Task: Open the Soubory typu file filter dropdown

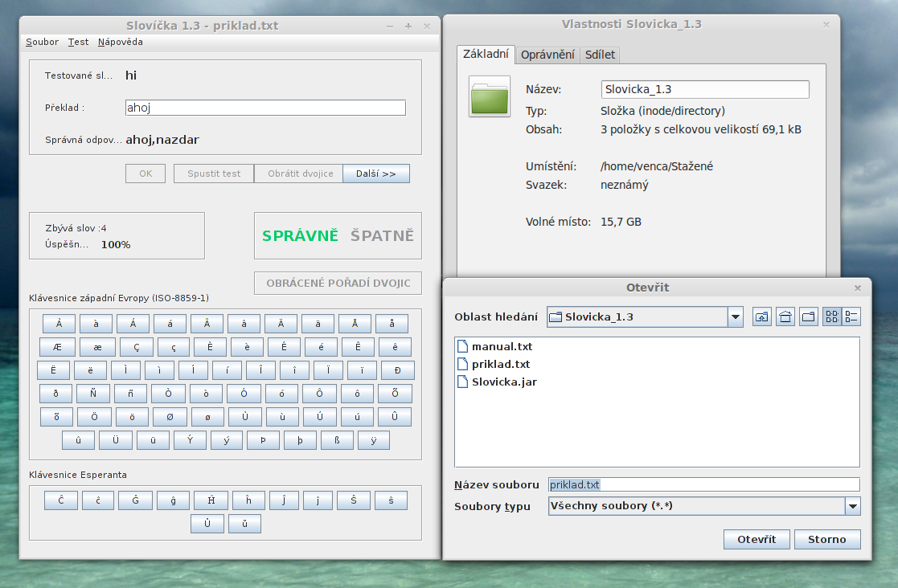Action: pos(852,506)
